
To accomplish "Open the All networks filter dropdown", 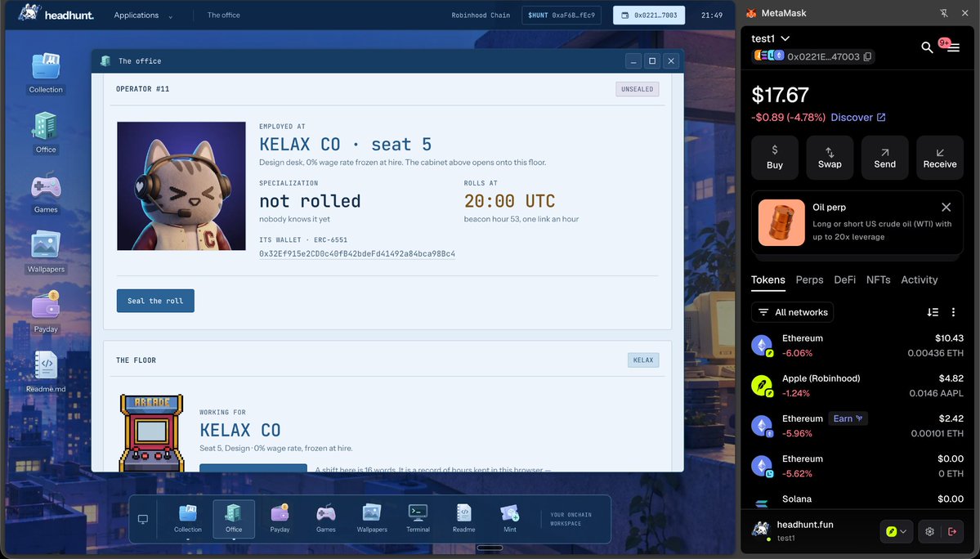I will click(793, 312).
